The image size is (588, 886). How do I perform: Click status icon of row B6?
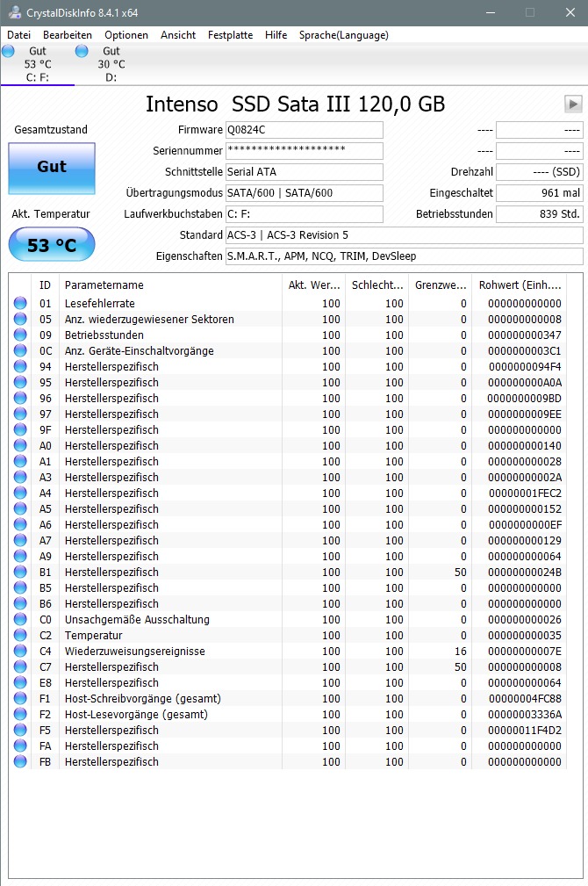point(20,603)
